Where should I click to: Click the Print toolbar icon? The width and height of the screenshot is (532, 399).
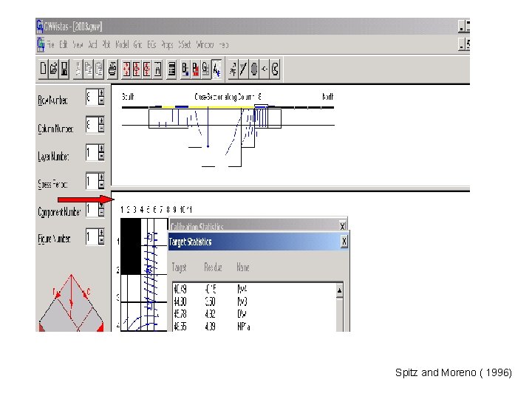[112, 69]
